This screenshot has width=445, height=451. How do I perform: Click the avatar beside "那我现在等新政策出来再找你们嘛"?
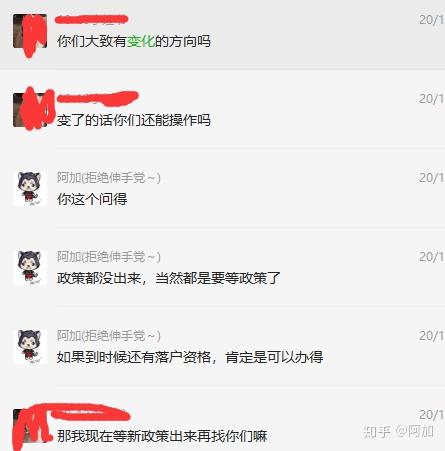point(30,426)
